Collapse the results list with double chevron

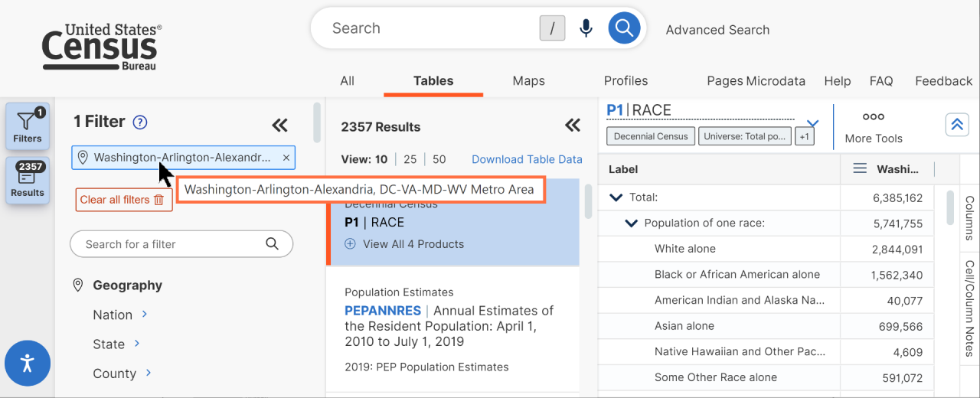tap(573, 126)
